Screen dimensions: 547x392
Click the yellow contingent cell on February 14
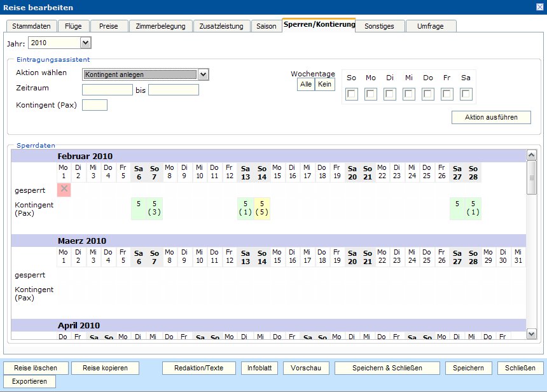click(262, 208)
